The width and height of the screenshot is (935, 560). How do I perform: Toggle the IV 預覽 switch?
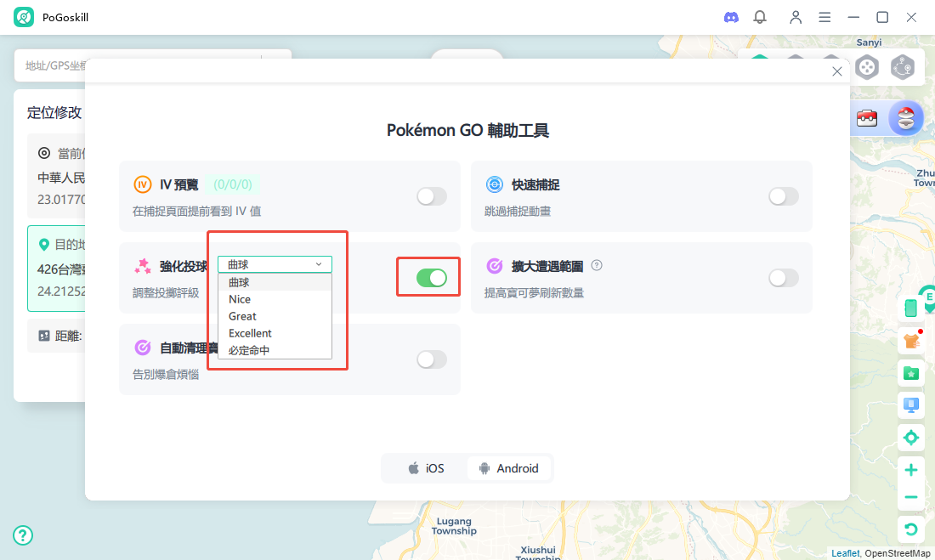tap(432, 196)
